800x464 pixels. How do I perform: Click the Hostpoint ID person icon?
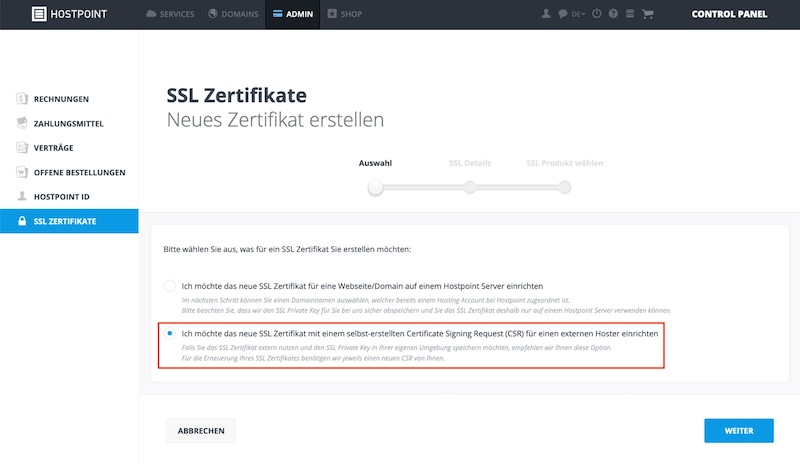22,196
